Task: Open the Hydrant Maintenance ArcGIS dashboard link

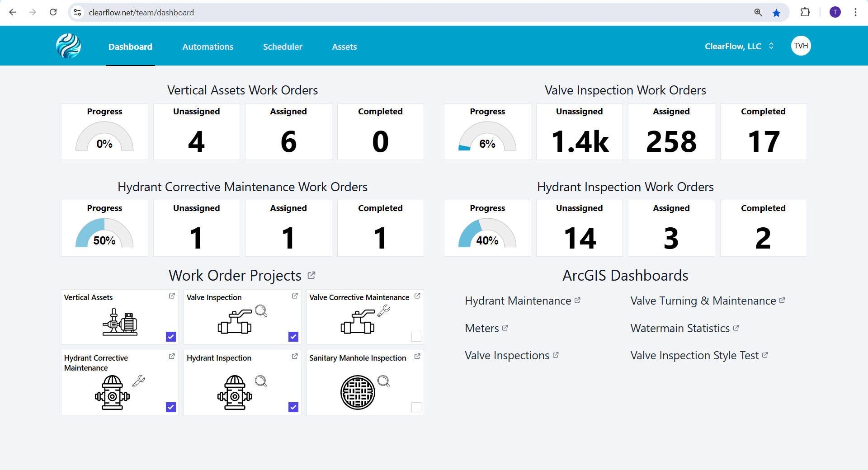Action: click(x=523, y=301)
